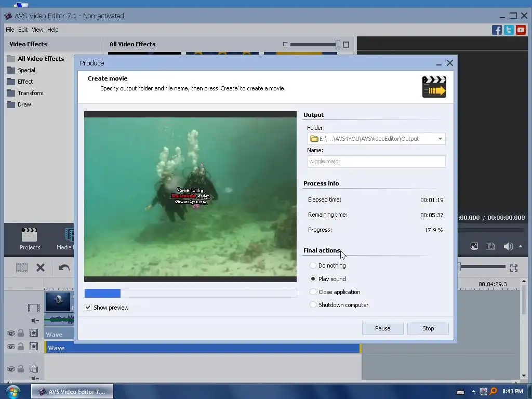Open the Twitter share icon

(x=509, y=30)
